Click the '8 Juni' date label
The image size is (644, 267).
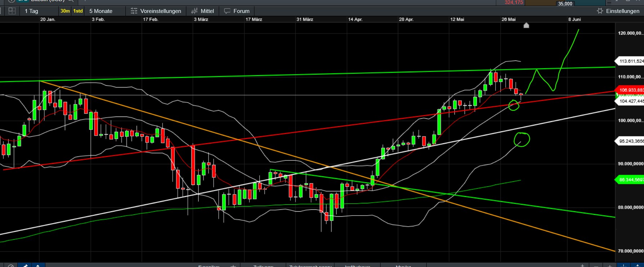pyautogui.click(x=574, y=19)
